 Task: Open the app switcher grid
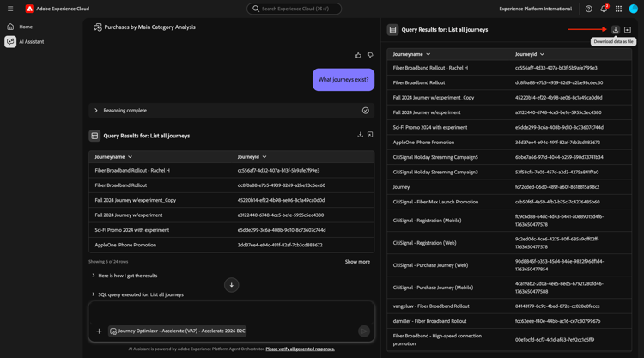tap(618, 9)
